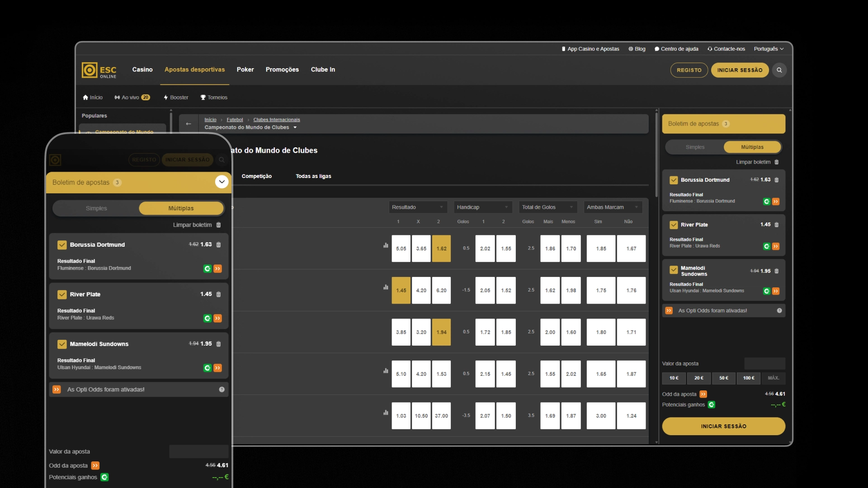Viewport: 868px width, 488px height.
Task: Open Clube In in main navigation
Action: [x=323, y=70]
